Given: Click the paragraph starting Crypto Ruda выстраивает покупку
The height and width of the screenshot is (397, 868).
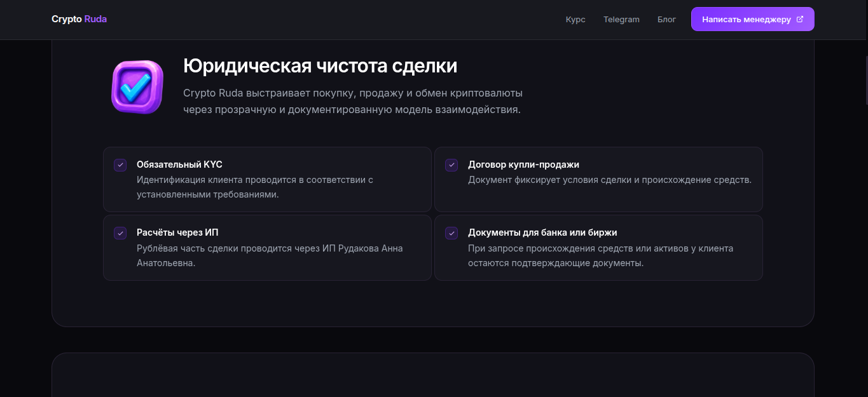Looking at the screenshot, I should pos(353,102).
